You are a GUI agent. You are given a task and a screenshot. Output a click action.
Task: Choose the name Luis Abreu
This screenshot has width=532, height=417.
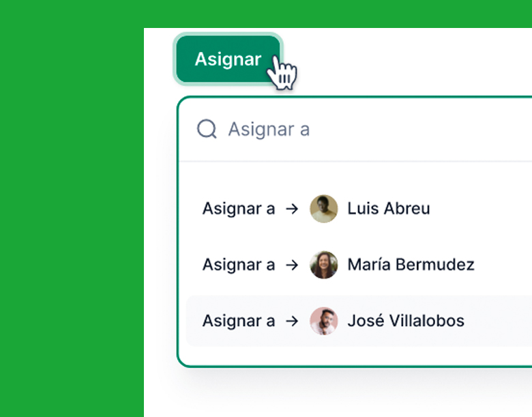pyautogui.click(x=389, y=209)
